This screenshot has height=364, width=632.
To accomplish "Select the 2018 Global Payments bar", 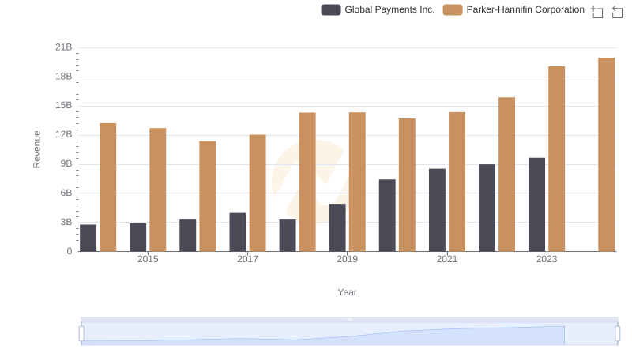I will point(288,235).
